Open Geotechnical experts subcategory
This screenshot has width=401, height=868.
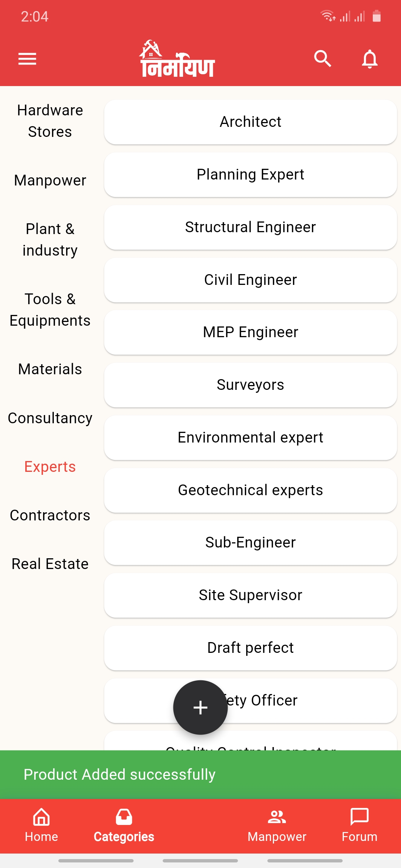[251, 490]
